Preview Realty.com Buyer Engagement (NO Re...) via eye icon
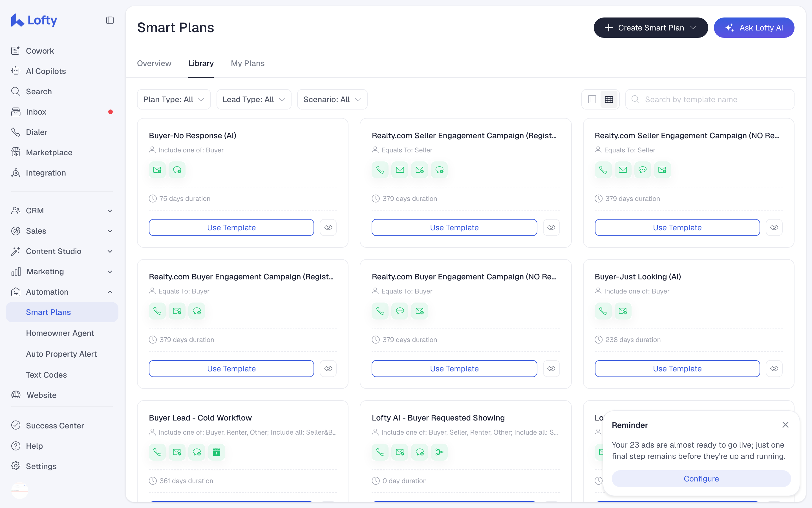 [x=551, y=369]
